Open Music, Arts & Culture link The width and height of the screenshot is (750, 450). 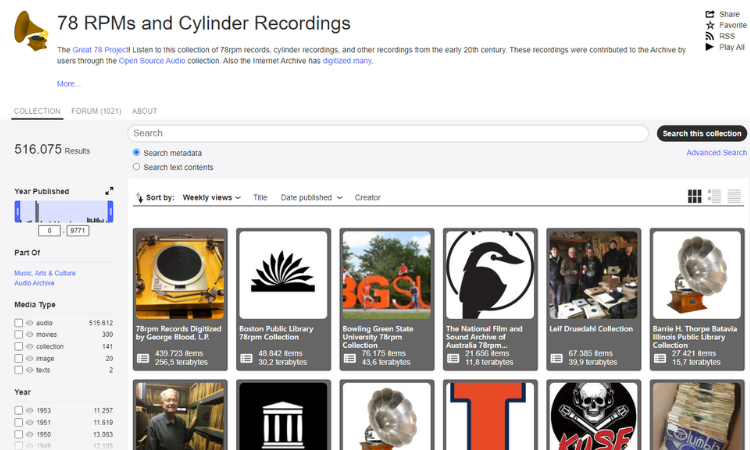point(45,273)
